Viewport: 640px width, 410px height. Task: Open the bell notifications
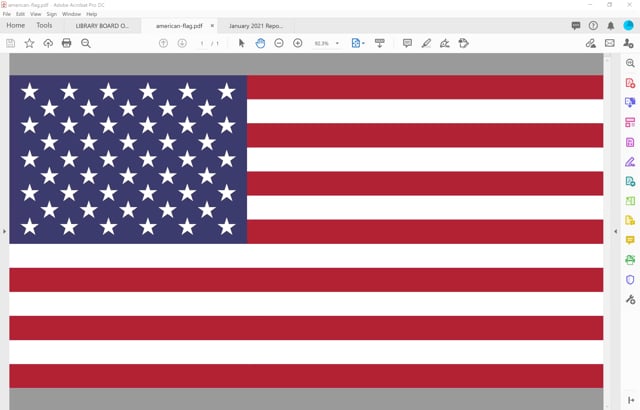[611, 26]
